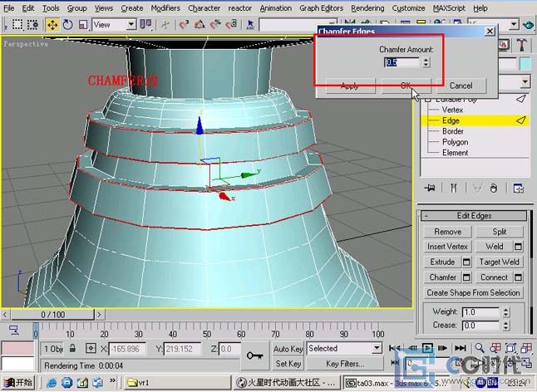
Task: Click the time slider 0 / 100 handle
Action: [52, 315]
